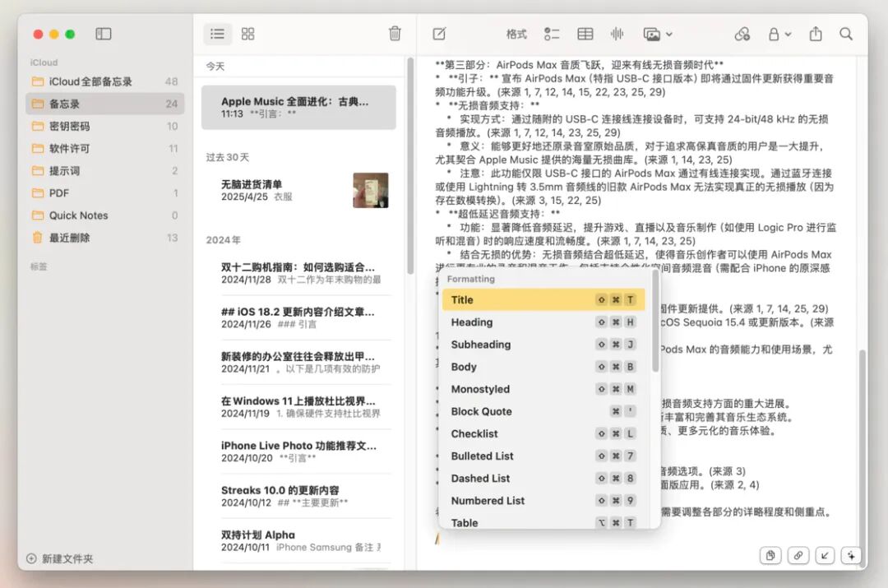Select Checklist in the Formatting menu
888x588 pixels.
(x=543, y=434)
